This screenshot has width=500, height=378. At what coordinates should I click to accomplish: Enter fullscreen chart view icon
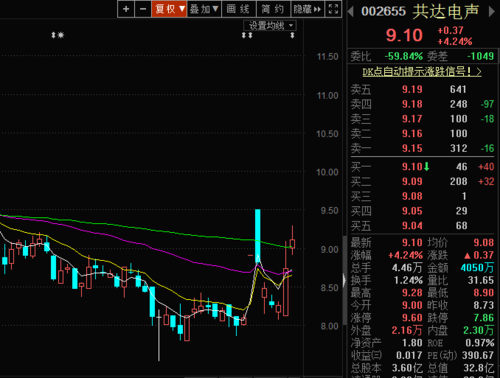(333, 9)
